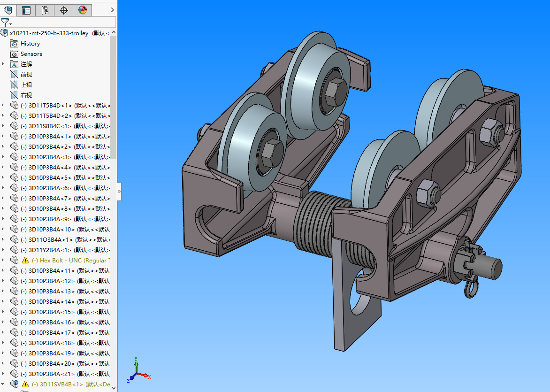Screen dimensions: 550x392
Task: Expand component 3D10P3B4A<1>
Action: (3, 136)
